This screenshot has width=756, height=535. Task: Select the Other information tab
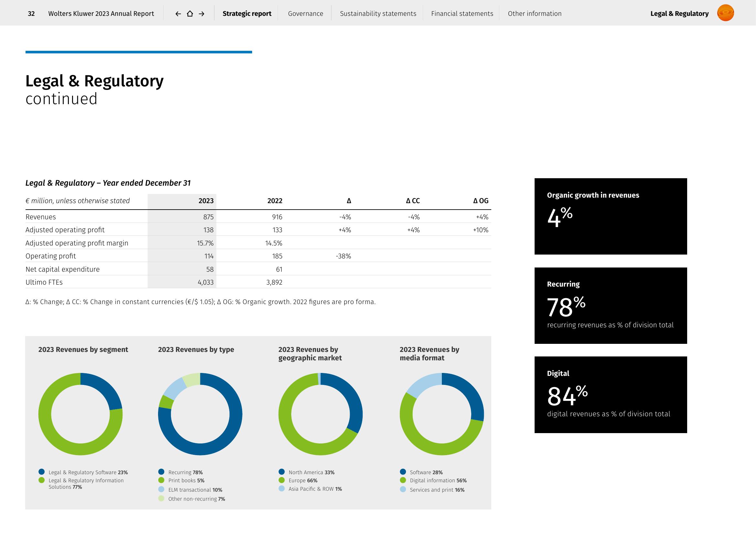[x=534, y=14]
